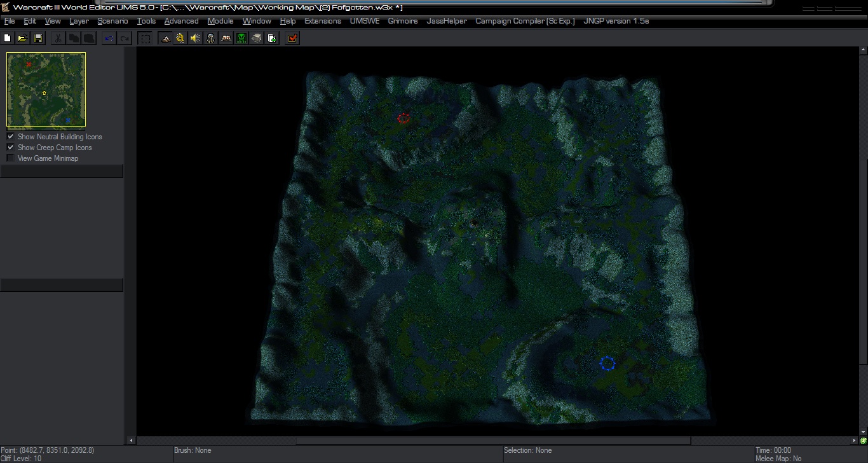This screenshot has width=868, height=463.
Task: Click the Paste toolbar icon
Action: [89, 38]
